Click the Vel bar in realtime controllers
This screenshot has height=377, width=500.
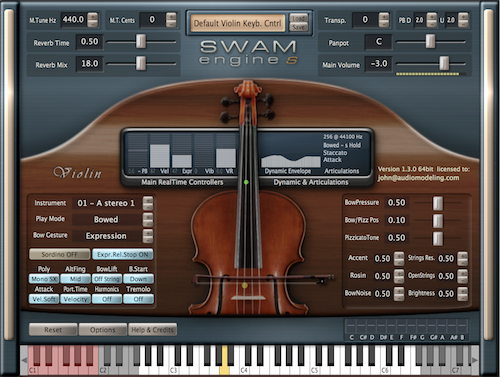pyautogui.click(x=160, y=151)
